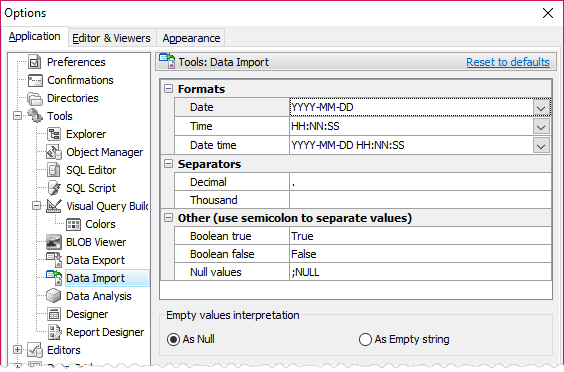Open the SQL Editor options page

(91, 170)
